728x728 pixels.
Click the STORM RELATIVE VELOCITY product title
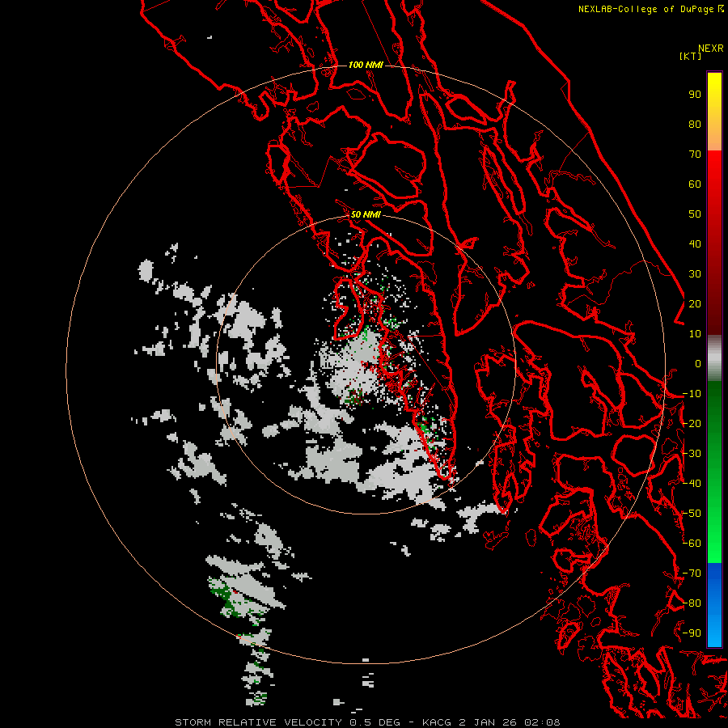coord(258,722)
